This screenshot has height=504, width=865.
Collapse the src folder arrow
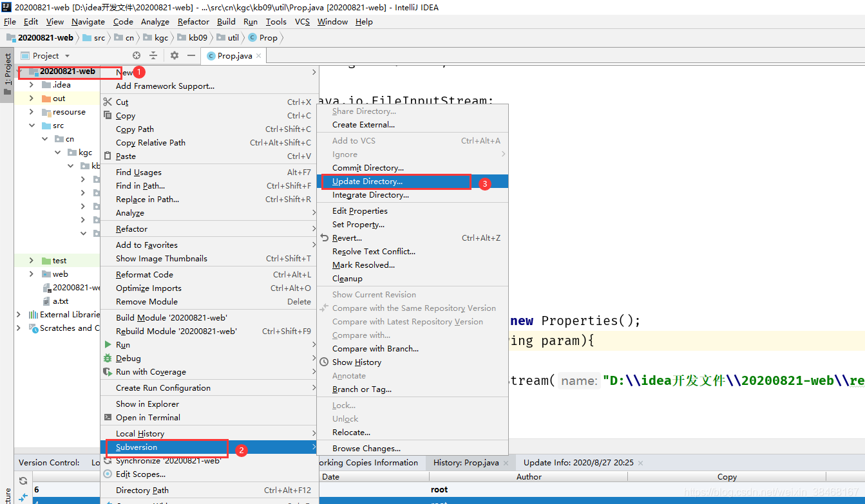point(31,126)
